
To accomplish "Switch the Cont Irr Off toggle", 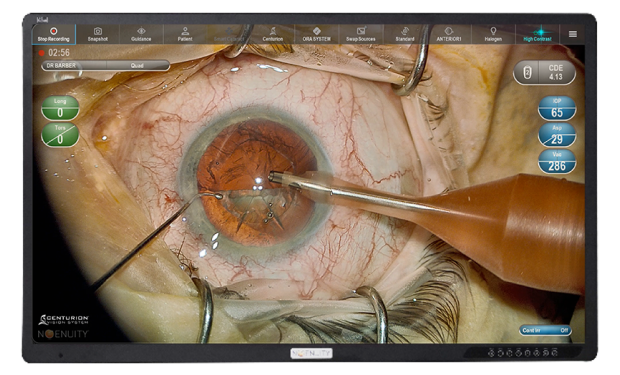I will (545, 330).
